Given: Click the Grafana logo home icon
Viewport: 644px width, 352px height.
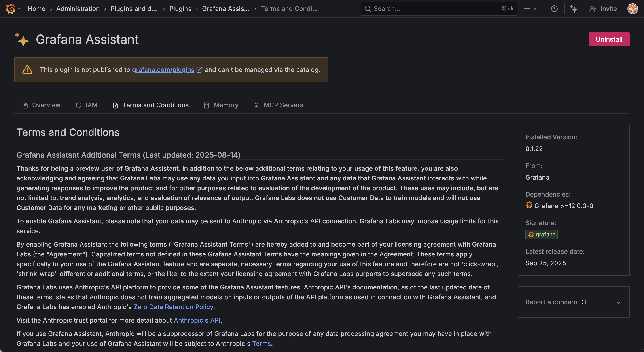Looking at the screenshot, I should click(x=10, y=9).
